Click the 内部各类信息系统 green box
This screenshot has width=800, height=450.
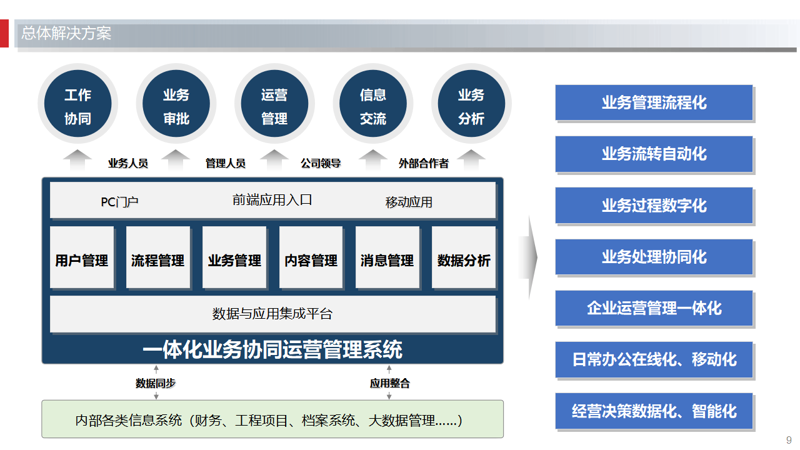click(x=272, y=419)
